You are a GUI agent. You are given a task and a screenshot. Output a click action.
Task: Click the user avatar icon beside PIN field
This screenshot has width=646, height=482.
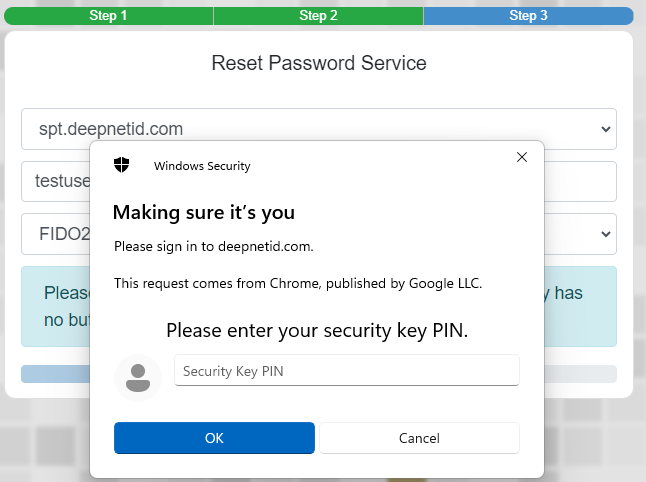pos(138,377)
